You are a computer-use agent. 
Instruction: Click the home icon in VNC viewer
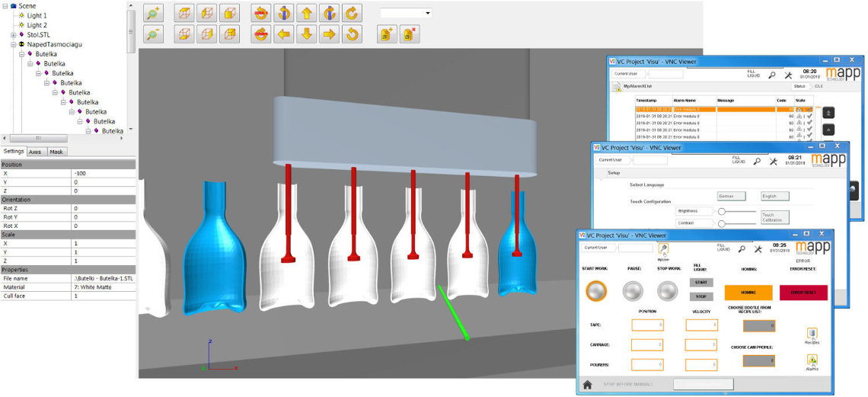click(x=589, y=385)
